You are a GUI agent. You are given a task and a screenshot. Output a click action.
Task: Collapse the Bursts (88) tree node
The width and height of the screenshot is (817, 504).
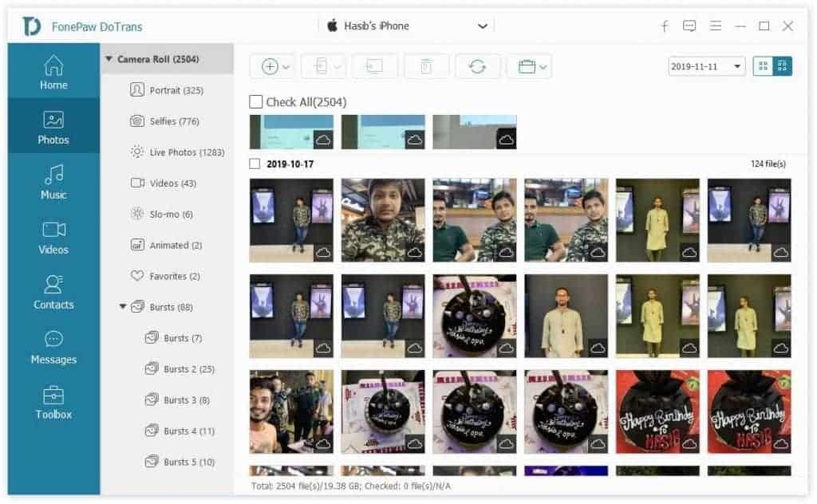(122, 307)
